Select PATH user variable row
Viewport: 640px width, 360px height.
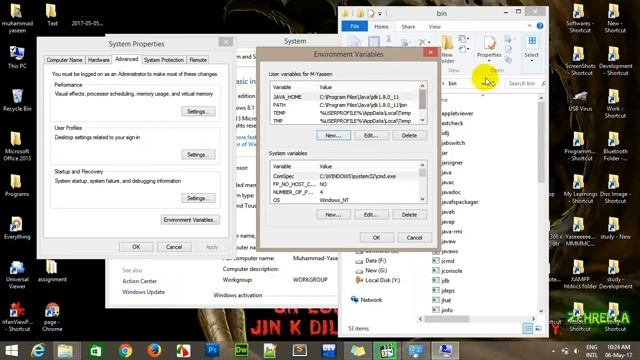click(345, 105)
